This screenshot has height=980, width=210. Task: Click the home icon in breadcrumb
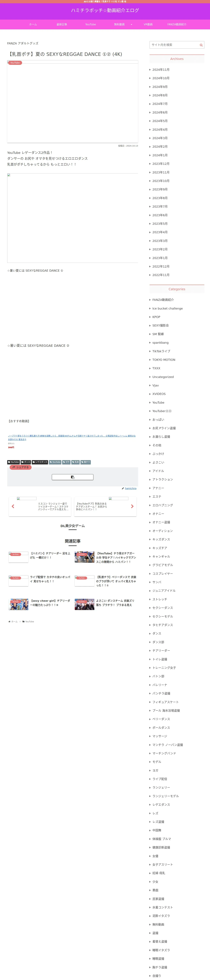pos(9,621)
